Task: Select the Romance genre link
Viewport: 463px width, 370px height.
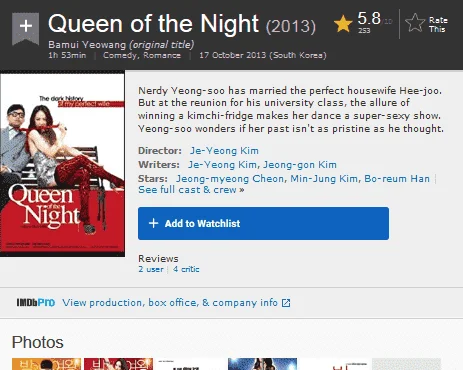Action: tap(162, 55)
